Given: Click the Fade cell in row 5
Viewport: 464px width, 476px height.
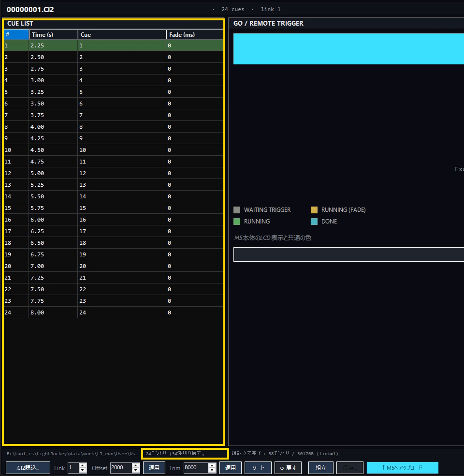Looking at the screenshot, I should point(195,92).
